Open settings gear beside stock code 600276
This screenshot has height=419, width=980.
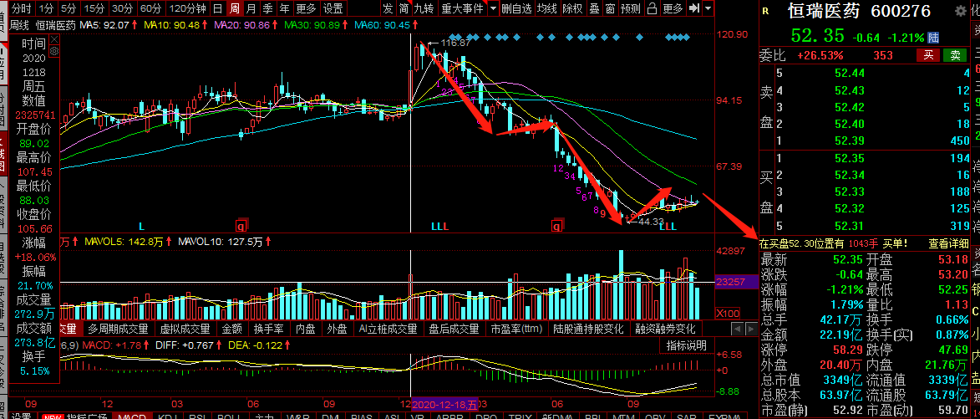tap(961, 11)
